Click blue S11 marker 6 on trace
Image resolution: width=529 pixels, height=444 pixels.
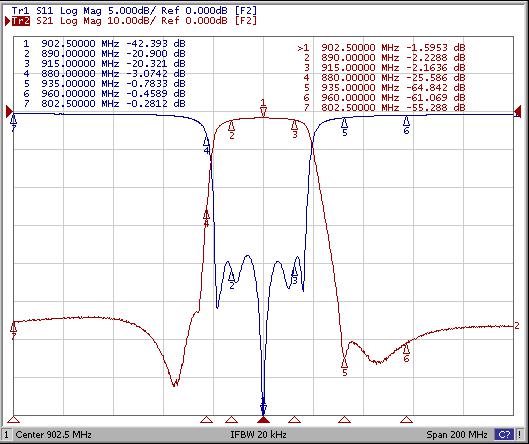tap(407, 125)
